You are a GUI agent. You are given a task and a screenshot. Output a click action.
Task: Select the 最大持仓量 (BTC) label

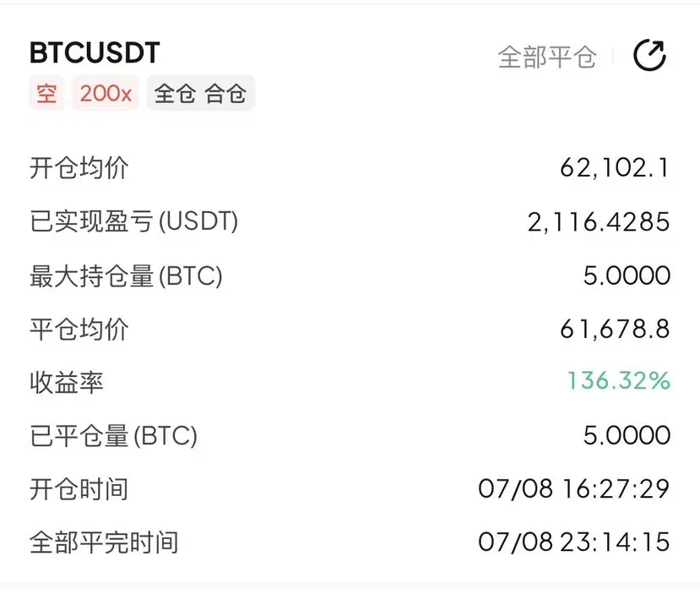(126, 275)
